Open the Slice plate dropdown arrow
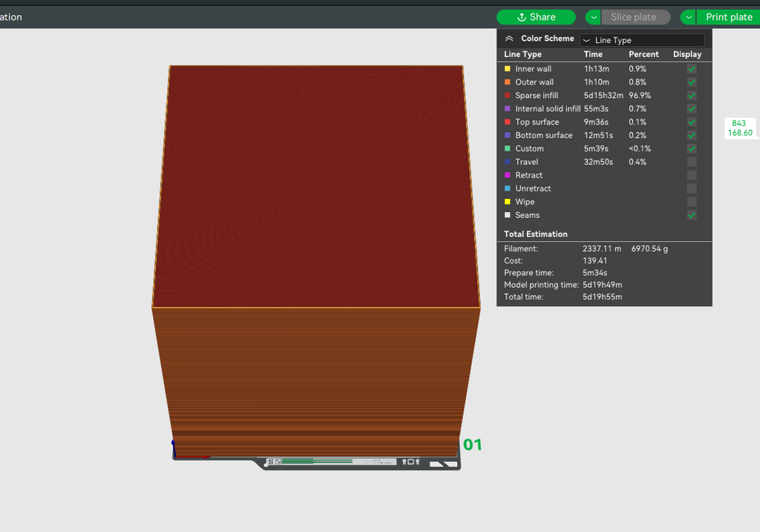The image size is (760, 532). click(593, 18)
